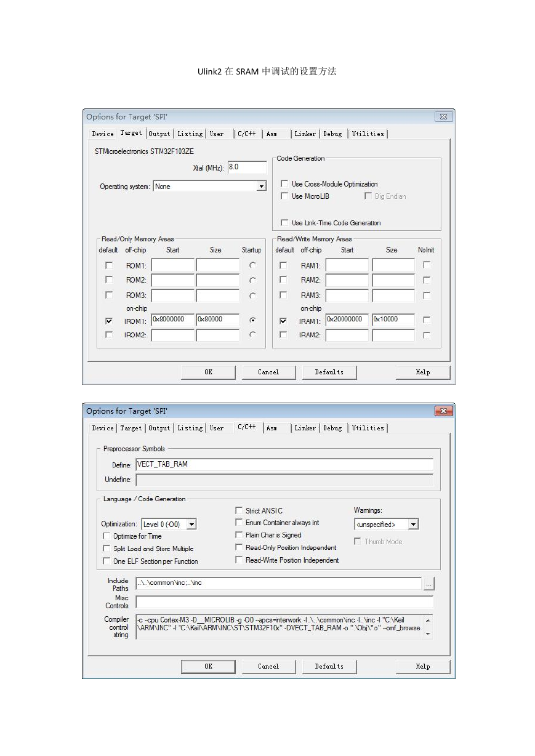Check the default box for ROM2
The width and height of the screenshot is (535, 756).
[109, 280]
